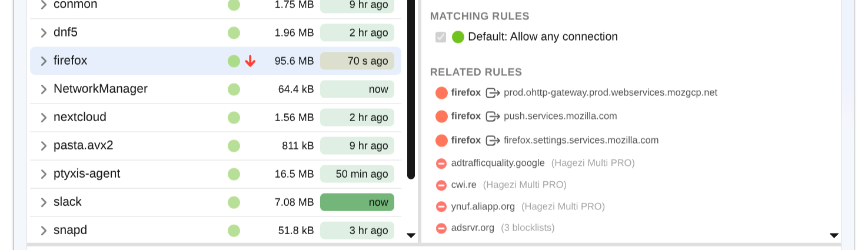The height and width of the screenshot is (250, 868).
Task: Click the red download arrow on firefox
Action: (250, 61)
